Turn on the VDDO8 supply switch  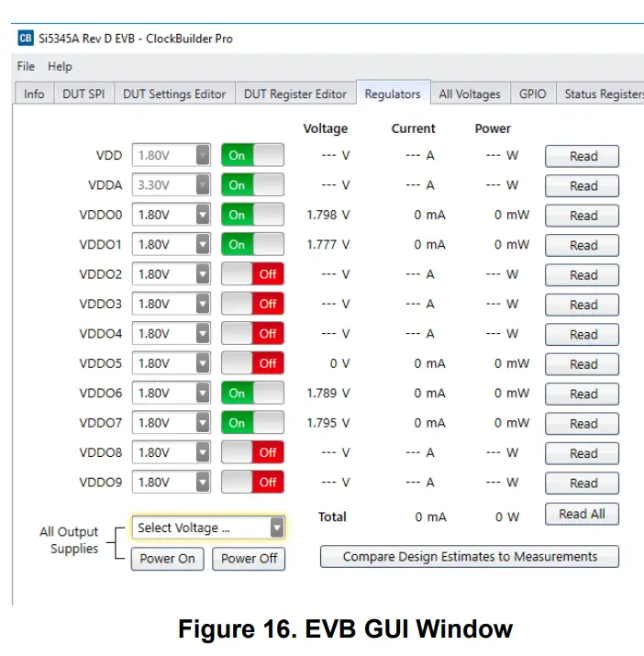[252, 452]
